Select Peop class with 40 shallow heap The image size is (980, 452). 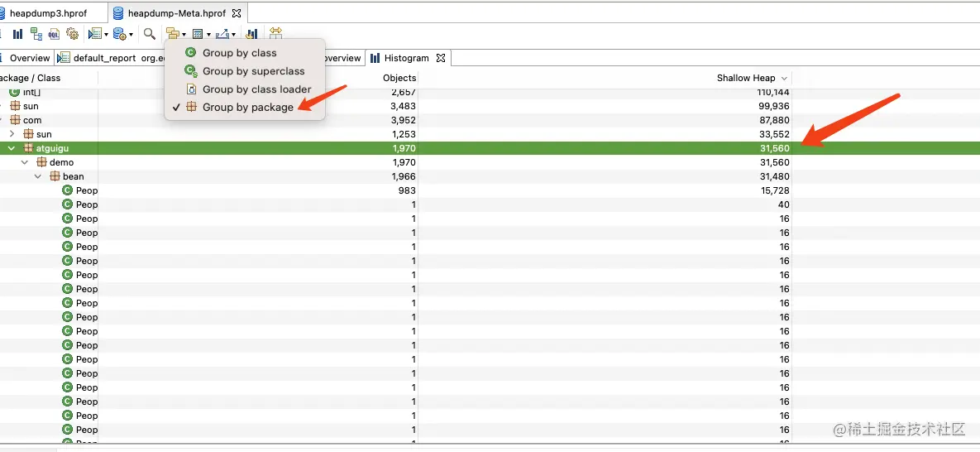tap(490, 204)
